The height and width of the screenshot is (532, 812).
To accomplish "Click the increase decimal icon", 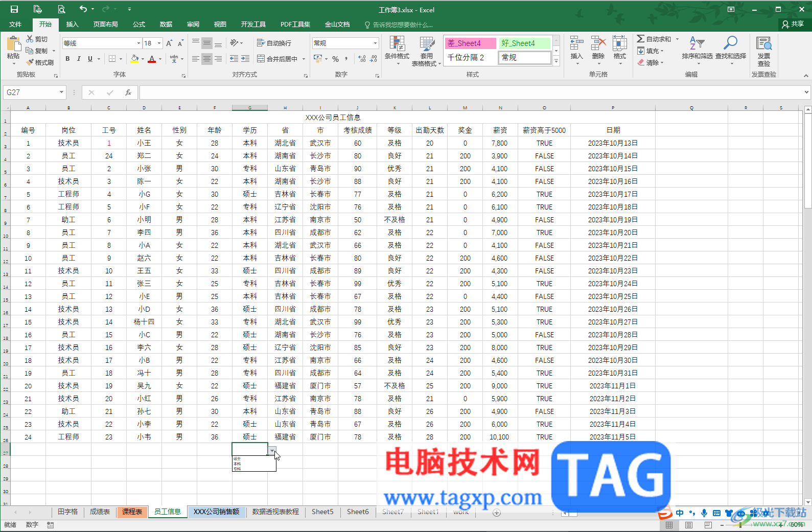I will (x=362, y=59).
